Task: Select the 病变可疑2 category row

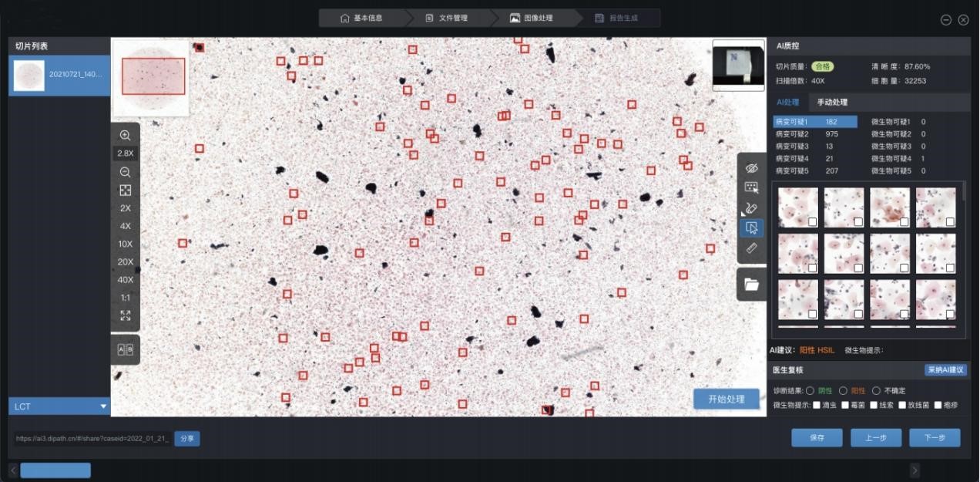Action: click(814, 134)
